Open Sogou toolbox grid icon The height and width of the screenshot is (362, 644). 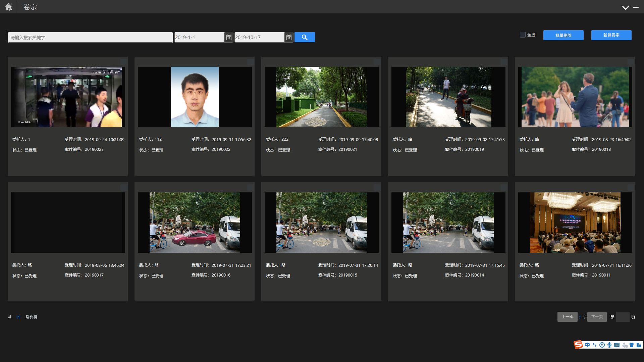639,345
